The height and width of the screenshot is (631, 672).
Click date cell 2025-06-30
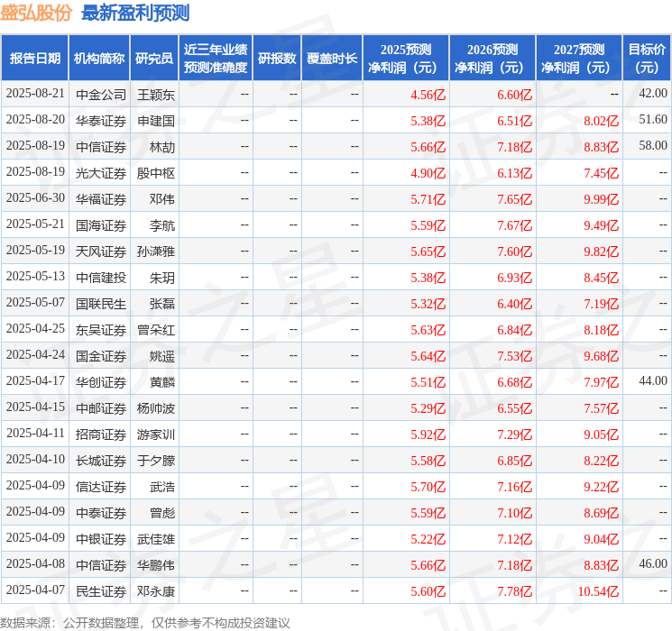click(35, 198)
